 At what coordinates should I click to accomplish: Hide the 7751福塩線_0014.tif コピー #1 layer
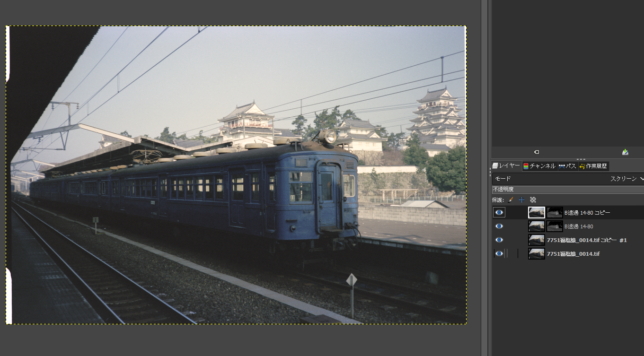point(499,240)
